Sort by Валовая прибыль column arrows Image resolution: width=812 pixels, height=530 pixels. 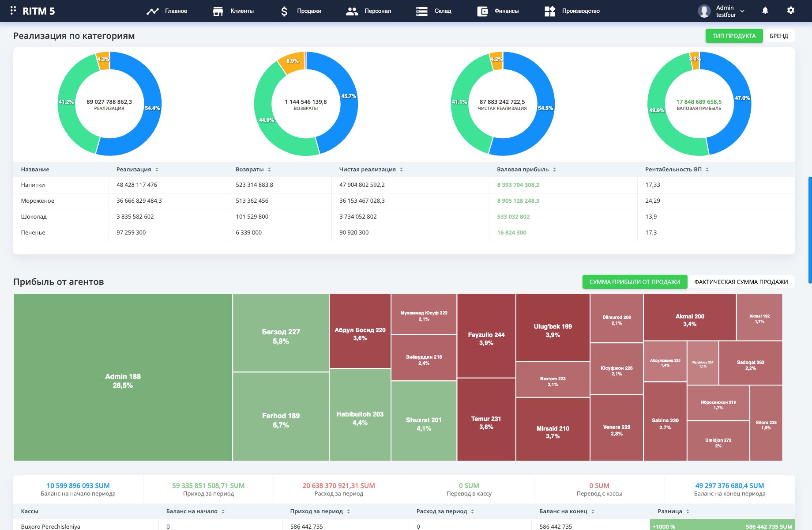click(554, 170)
